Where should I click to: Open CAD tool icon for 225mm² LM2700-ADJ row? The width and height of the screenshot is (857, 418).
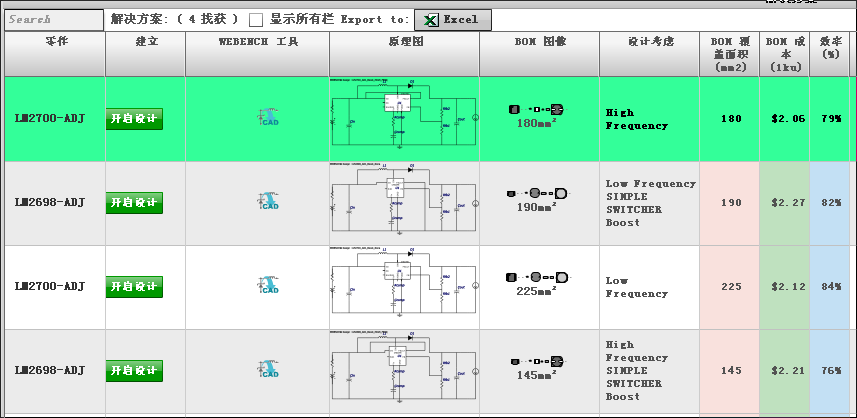tap(269, 285)
